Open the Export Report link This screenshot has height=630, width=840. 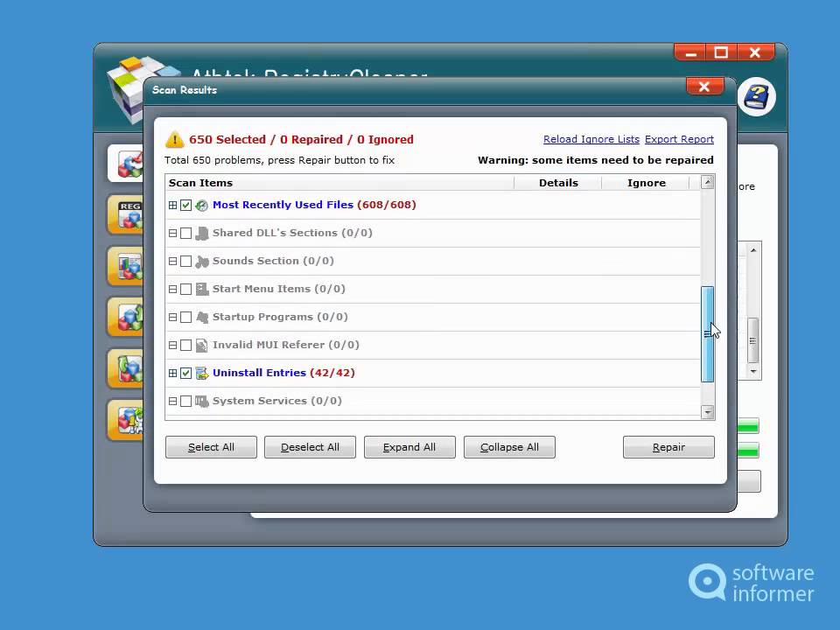679,139
